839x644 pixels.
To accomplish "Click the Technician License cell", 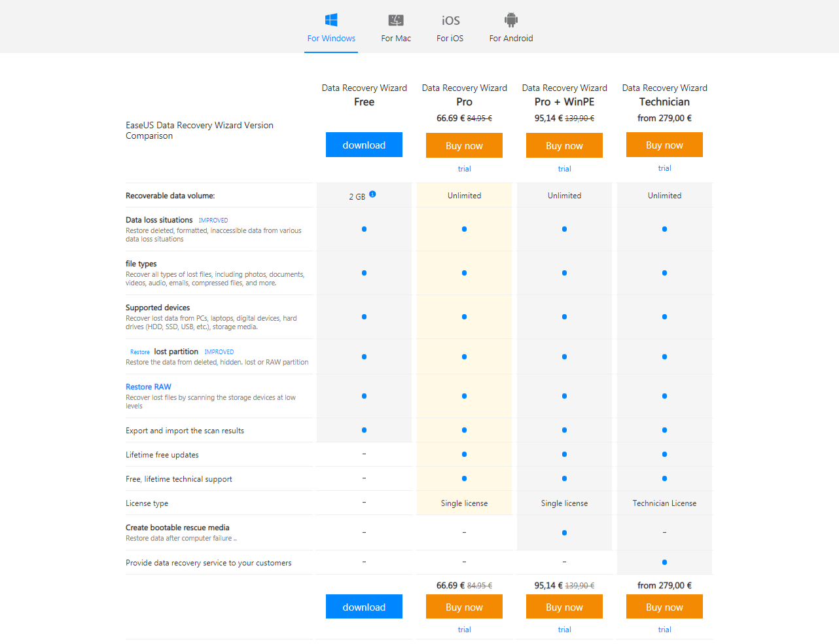I will (x=664, y=503).
